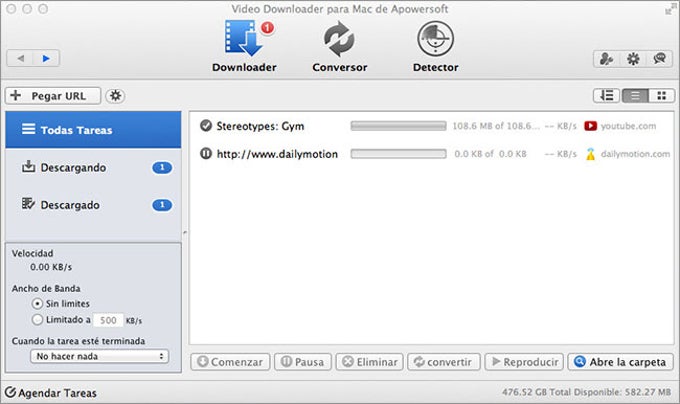Click the sort order view icon

(x=607, y=96)
